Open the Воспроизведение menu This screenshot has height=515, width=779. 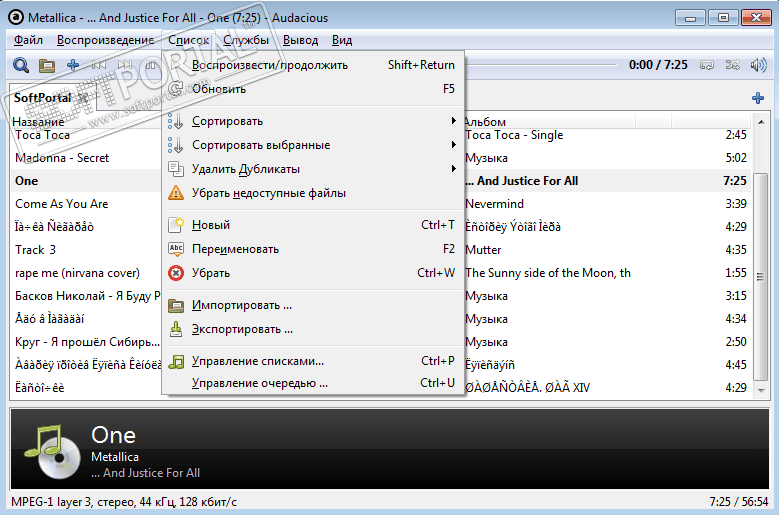pos(105,40)
